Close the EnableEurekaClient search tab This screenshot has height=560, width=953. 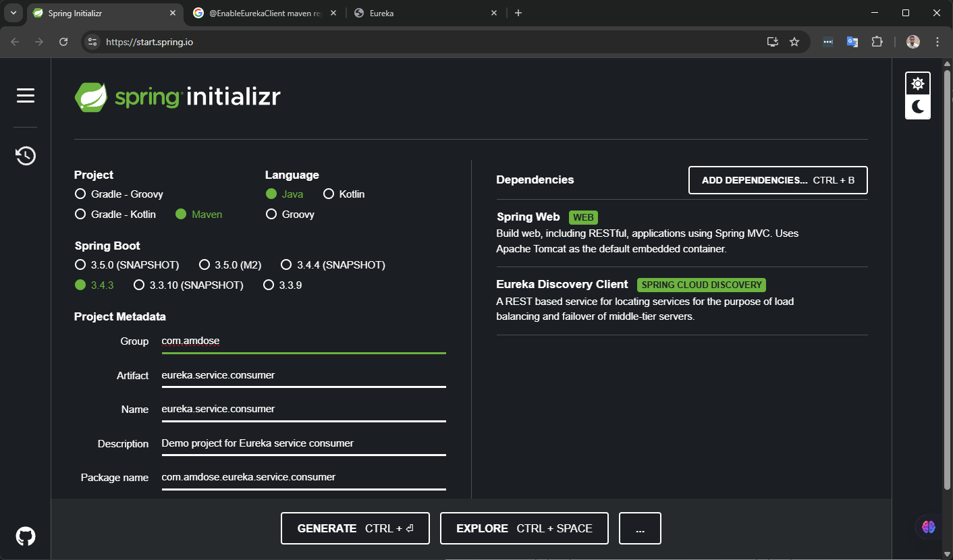tap(333, 13)
